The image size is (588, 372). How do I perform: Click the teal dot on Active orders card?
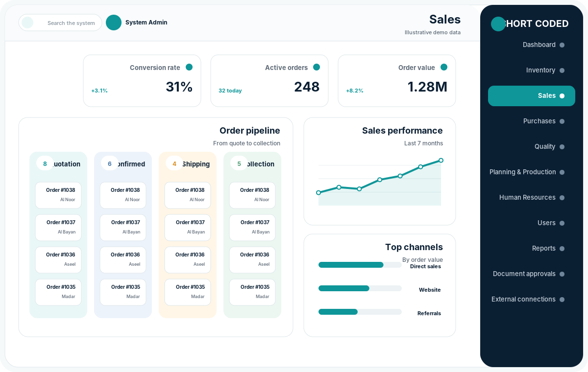[x=317, y=67]
